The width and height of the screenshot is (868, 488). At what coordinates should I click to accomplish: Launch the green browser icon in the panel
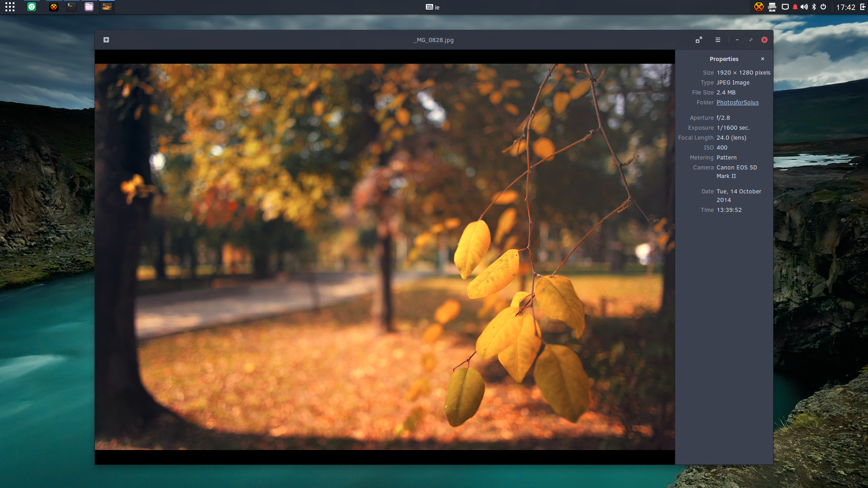[x=32, y=7]
